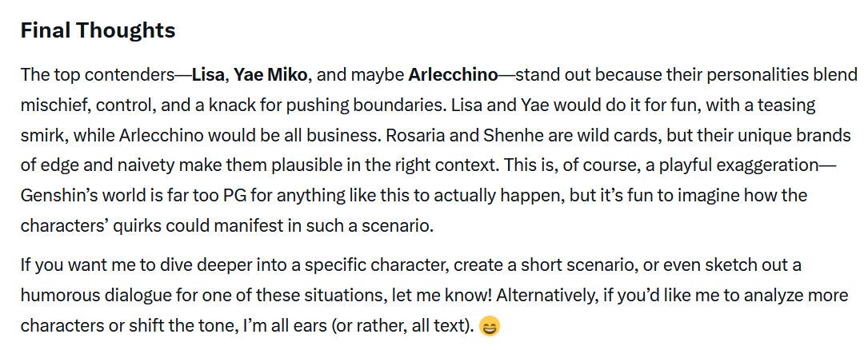
Task: Click the grinning emoji at the end
Action: [x=489, y=326]
